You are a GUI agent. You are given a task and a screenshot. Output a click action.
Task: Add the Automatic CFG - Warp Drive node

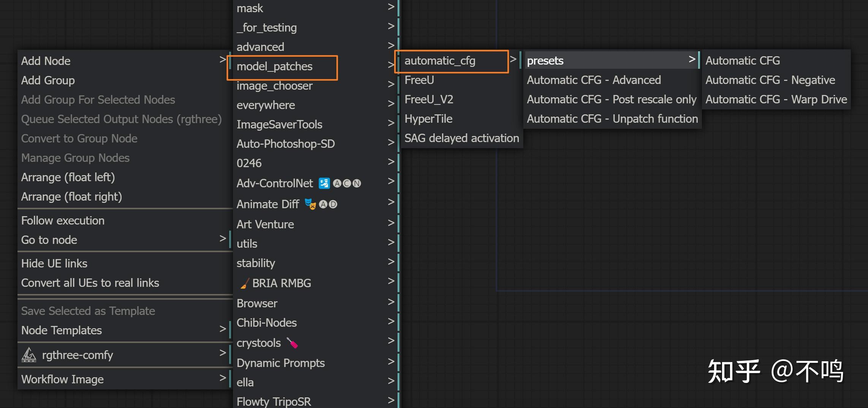[776, 100]
